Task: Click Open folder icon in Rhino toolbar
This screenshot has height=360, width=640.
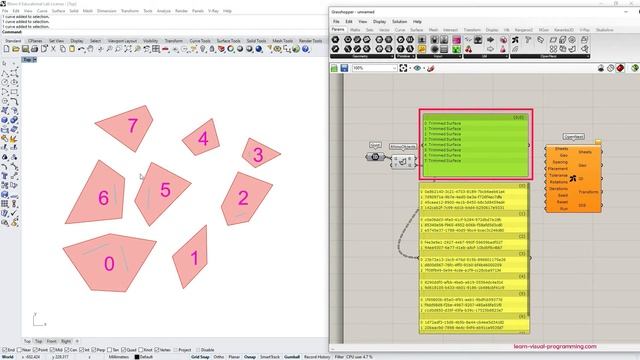Action: [x=16, y=49]
